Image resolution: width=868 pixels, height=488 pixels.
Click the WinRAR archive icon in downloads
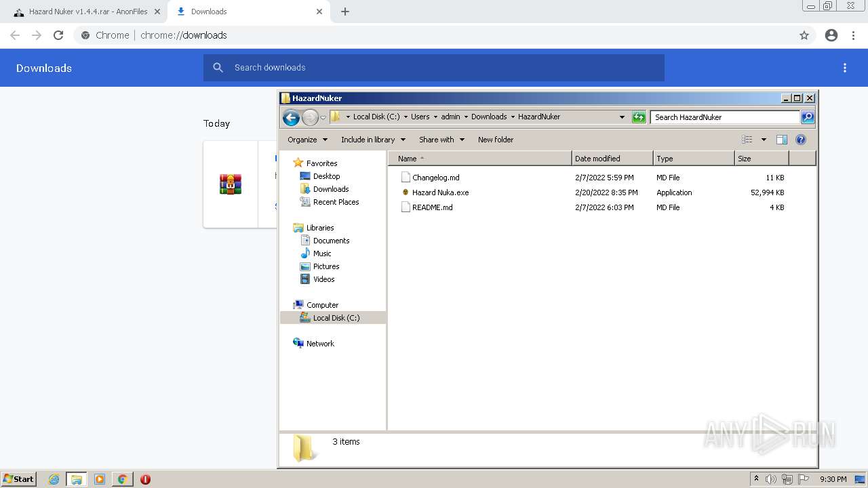(231, 184)
